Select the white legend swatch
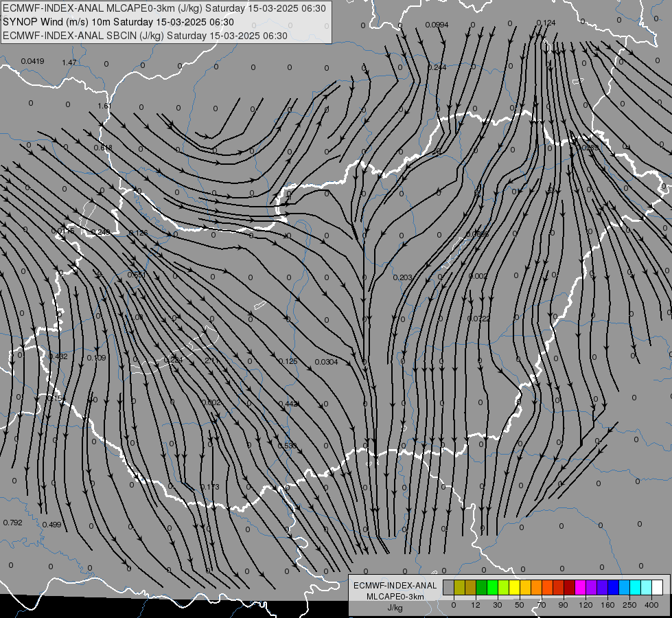672x618 pixels. [658, 587]
